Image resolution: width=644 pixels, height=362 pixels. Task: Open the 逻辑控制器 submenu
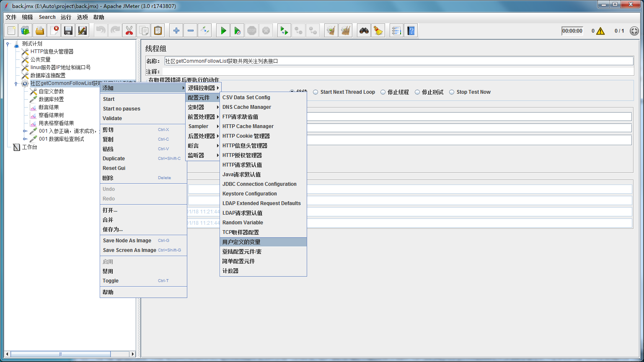(203, 88)
